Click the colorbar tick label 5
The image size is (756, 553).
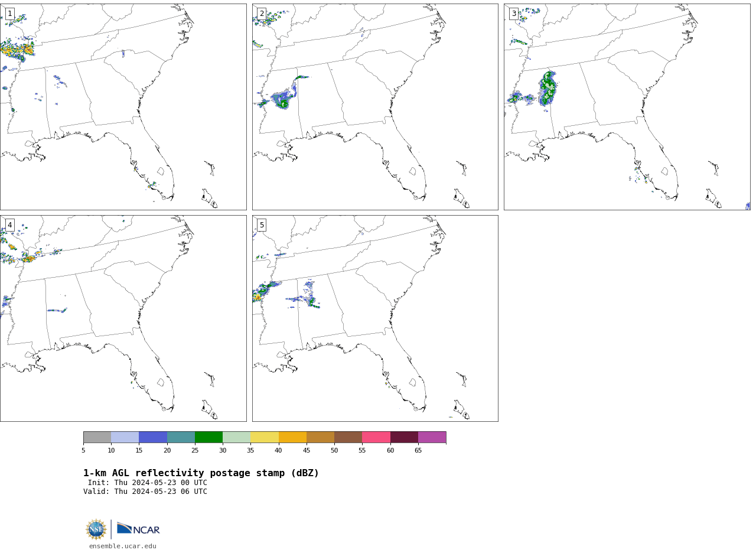pyautogui.click(x=83, y=451)
